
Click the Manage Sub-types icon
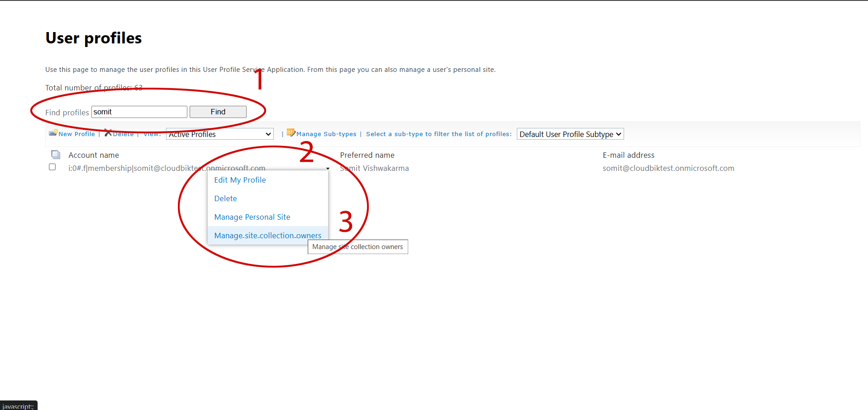pyautogui.click(x=291, y=132)
